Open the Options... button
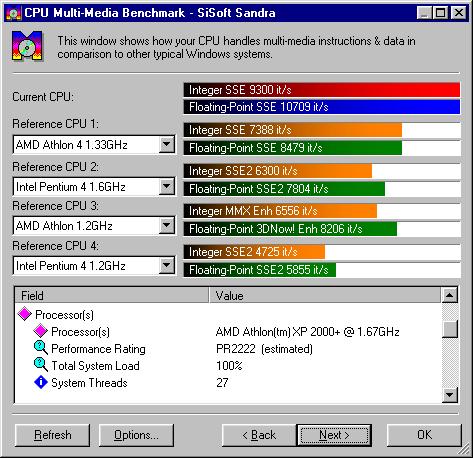This screenshot has height=458, width=473. pyautogui.click(x=136, y=435)
